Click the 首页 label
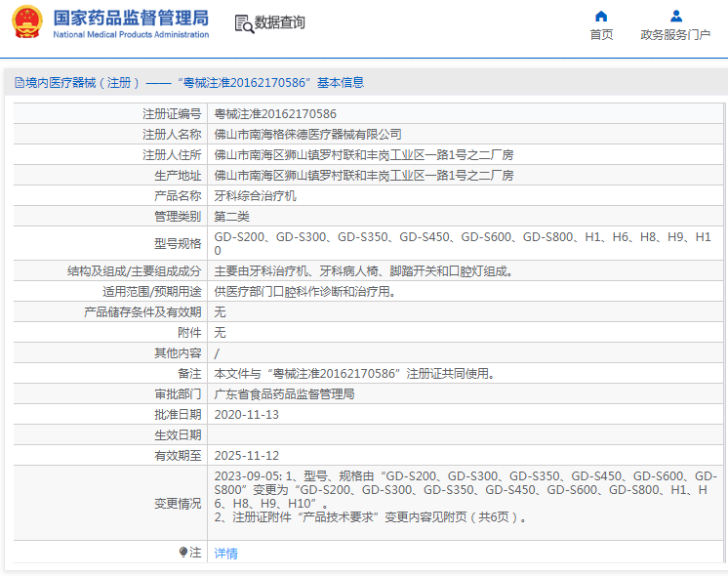This screenshot has height=576, width=728. click(x=601, y=35)
